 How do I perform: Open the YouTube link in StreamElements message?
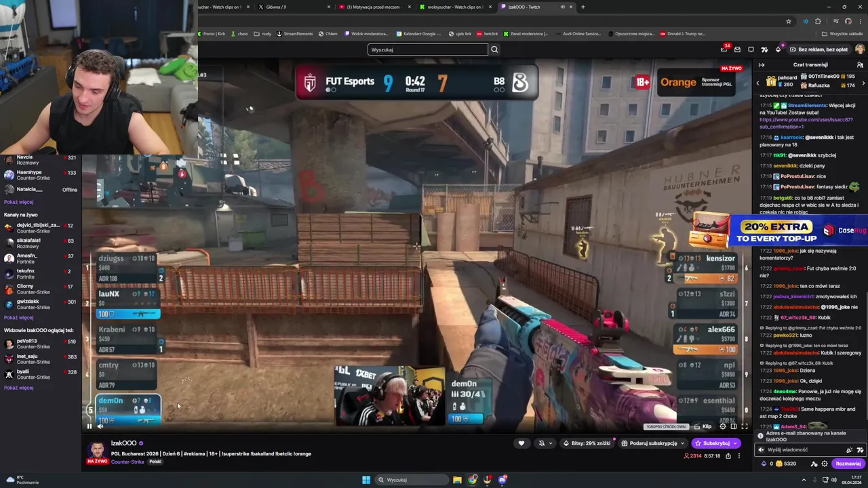pos(806,123)
